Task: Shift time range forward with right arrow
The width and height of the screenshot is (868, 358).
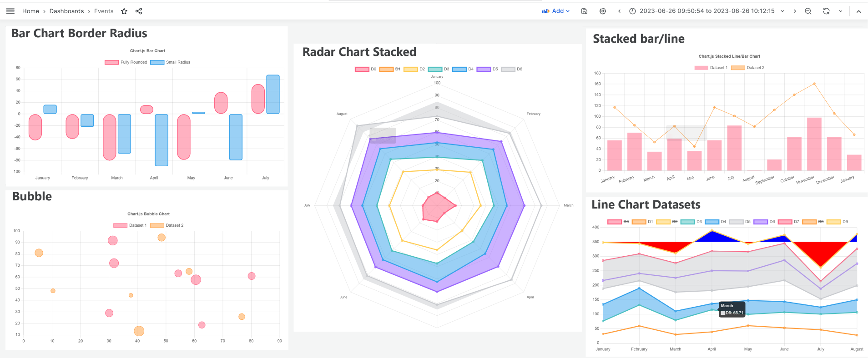Action: pos(794,11)
